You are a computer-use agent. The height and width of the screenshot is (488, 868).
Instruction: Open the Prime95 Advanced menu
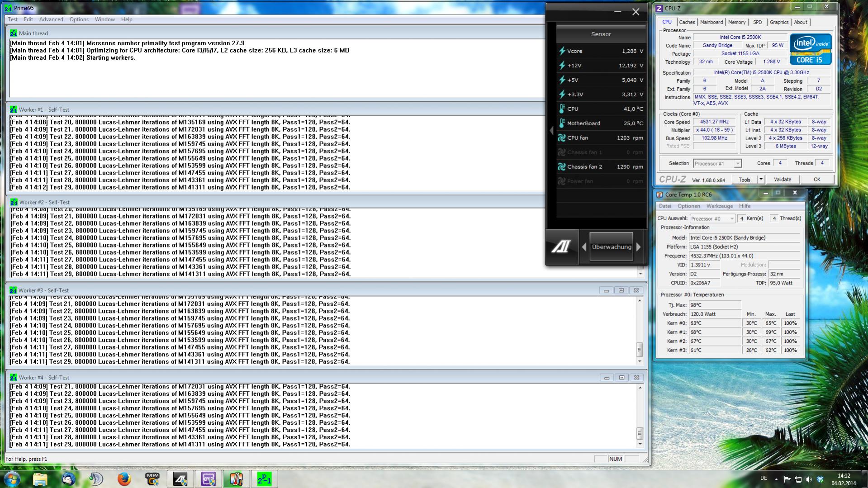tap(51, 19)
